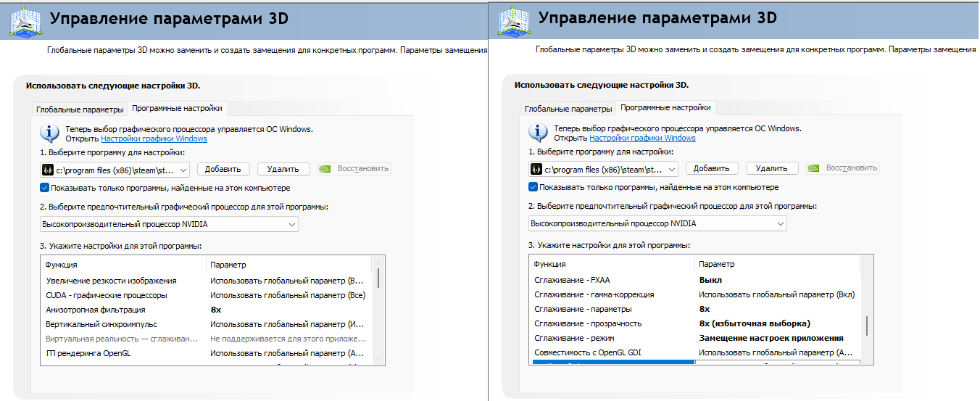Switch to 'Глобальные параметры' tab in left window
The image size is (980, 401).
tap(80, 109)
